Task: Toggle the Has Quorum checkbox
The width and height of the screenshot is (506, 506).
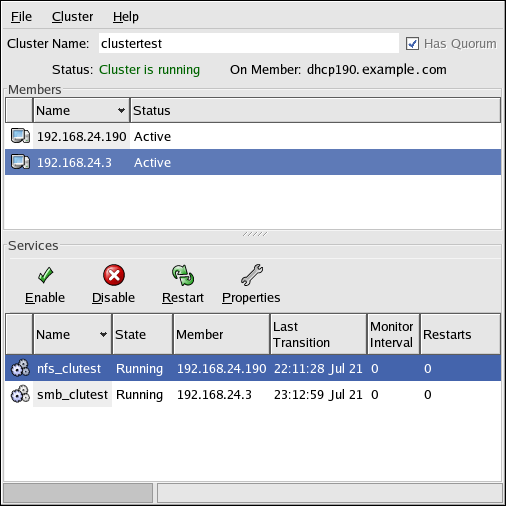Action: point(412,44)
